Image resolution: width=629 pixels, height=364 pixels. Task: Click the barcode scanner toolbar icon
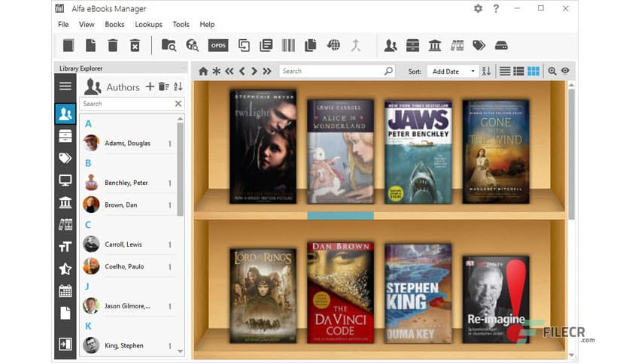pyautogui.click(x=288, y=45)
